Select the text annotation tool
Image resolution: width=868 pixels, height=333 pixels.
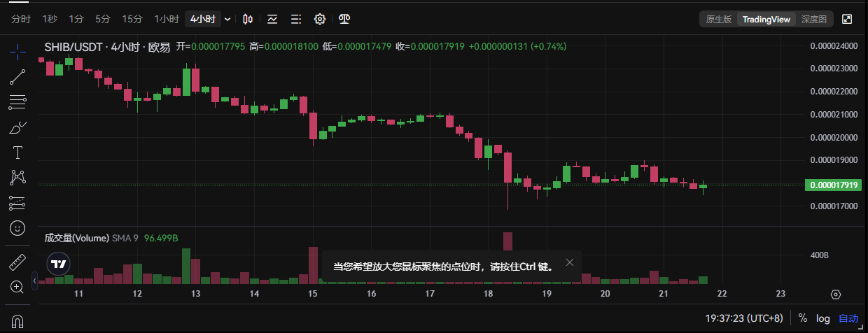click(x=17, y=153)
